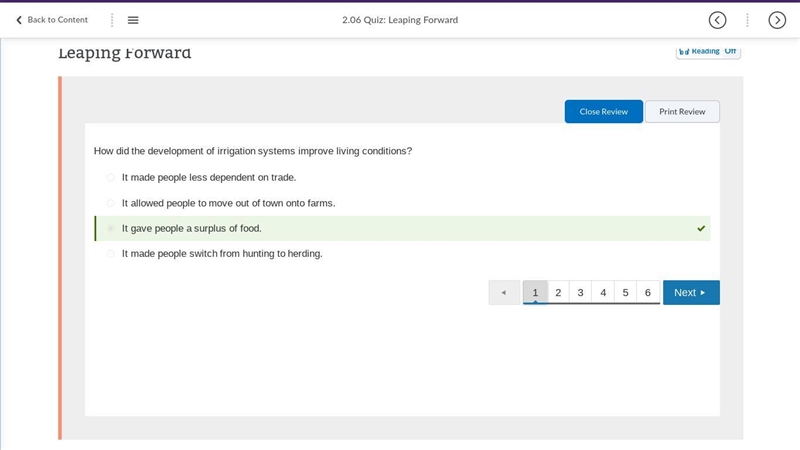This screenshot has width=800, height=450.
Task: Jump to question 5 in pagination
Action: pos(626,292)
